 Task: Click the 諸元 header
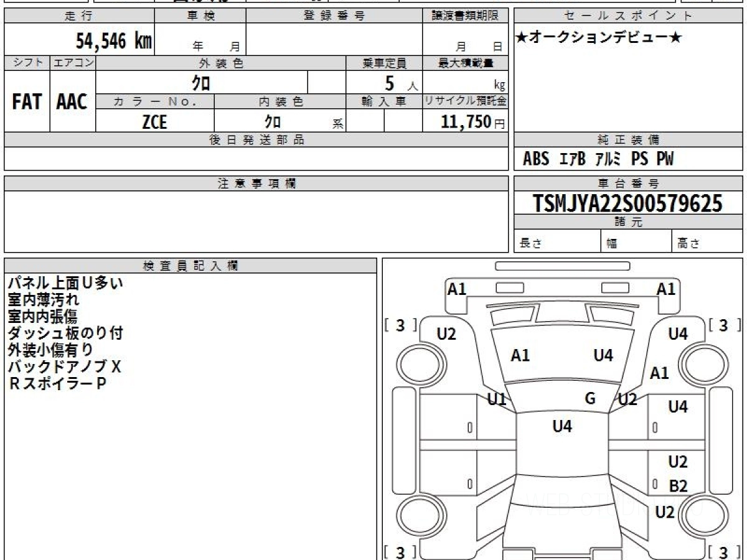pos(628,222)
